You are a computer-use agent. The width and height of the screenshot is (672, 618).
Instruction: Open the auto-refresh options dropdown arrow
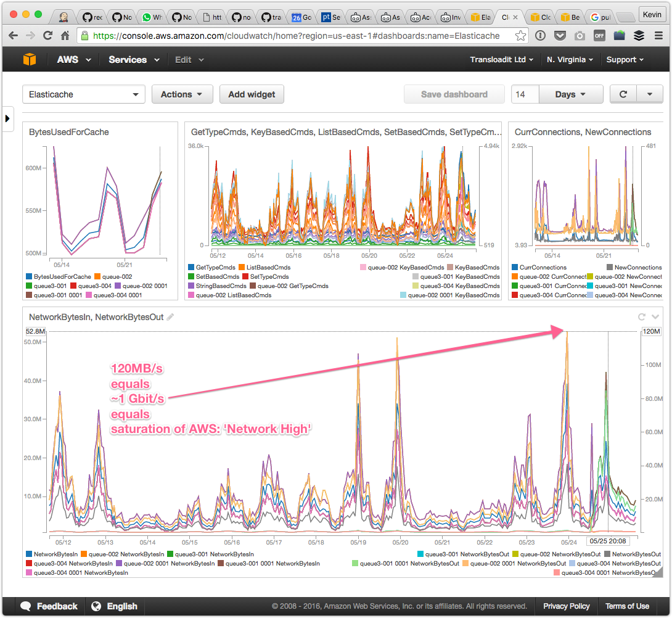649,94
